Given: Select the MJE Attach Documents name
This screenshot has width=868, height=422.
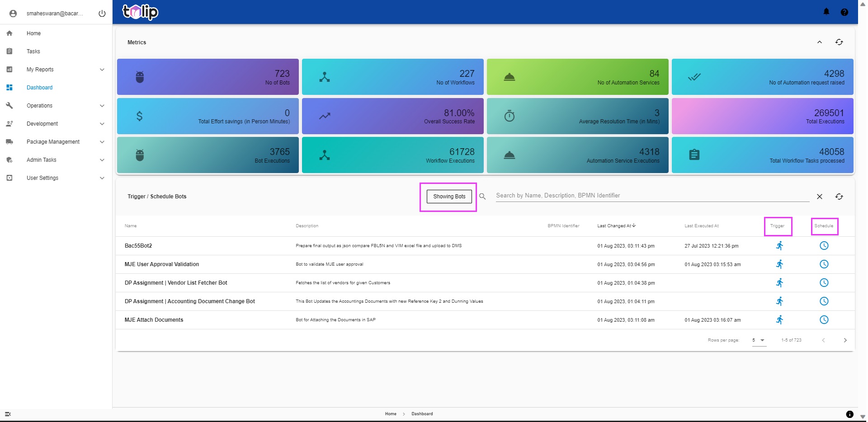Looking at the screenshot, I should pos(154,320).
